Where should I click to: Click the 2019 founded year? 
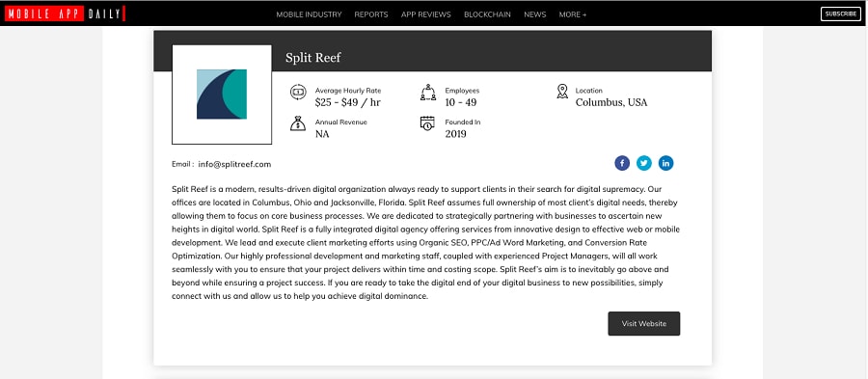click(455, 134)
